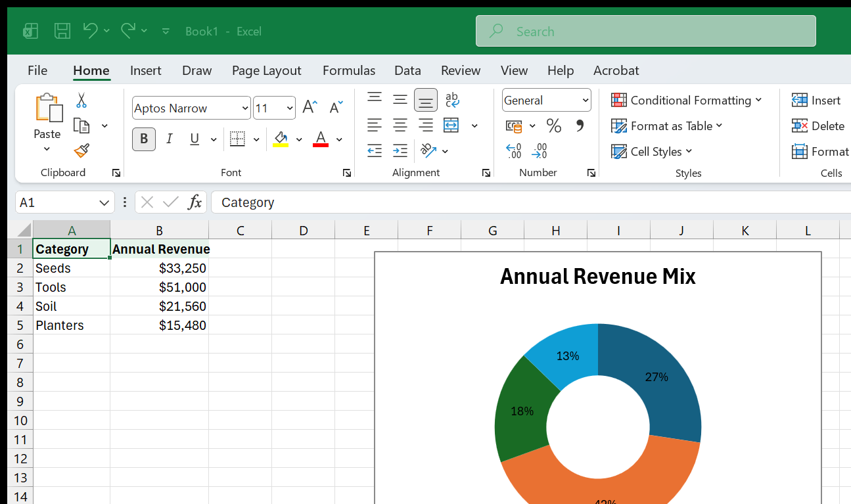Open font color dropdown arrow
851x504 pixels.
point(339,139)
